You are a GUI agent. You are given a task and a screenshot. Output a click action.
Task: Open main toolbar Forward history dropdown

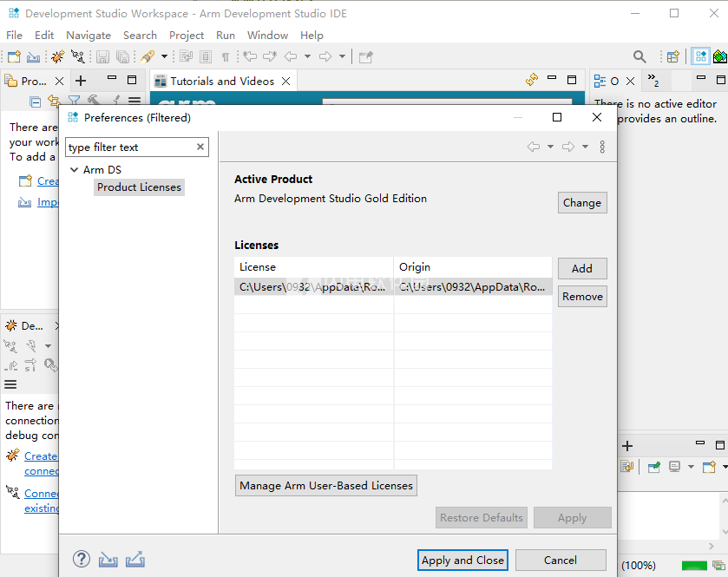pos(342,56)
